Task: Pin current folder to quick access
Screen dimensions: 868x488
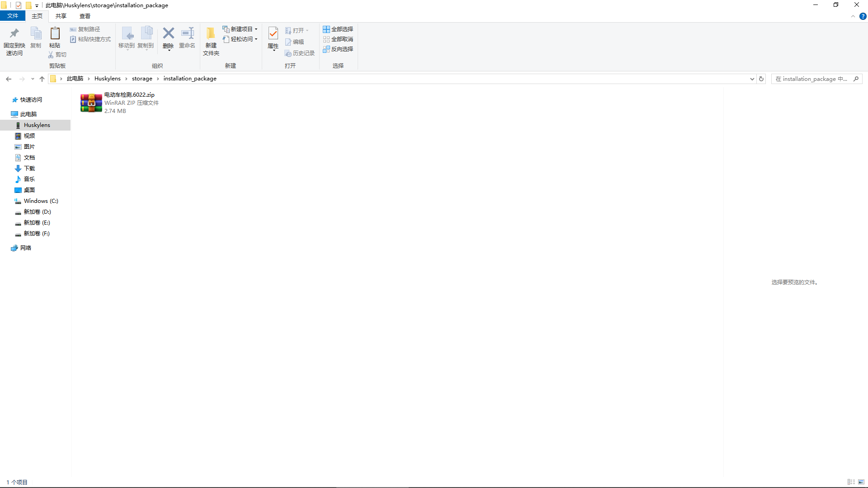Action: pyautogui.click(x=14, y=40)
